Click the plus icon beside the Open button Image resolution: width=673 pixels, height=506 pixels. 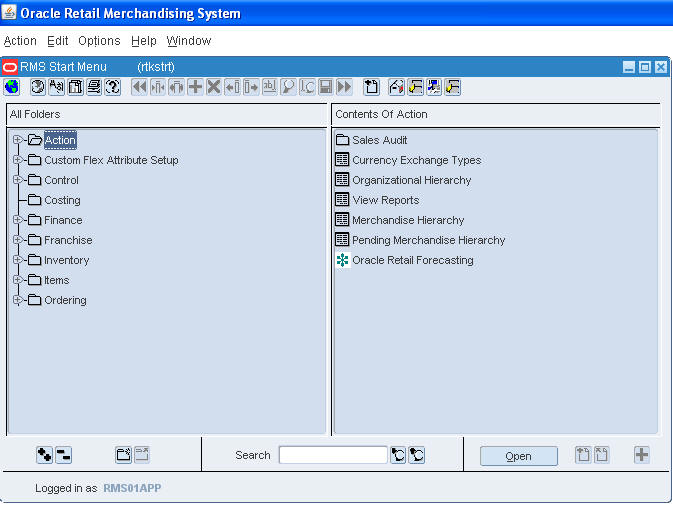coord(642,455)
